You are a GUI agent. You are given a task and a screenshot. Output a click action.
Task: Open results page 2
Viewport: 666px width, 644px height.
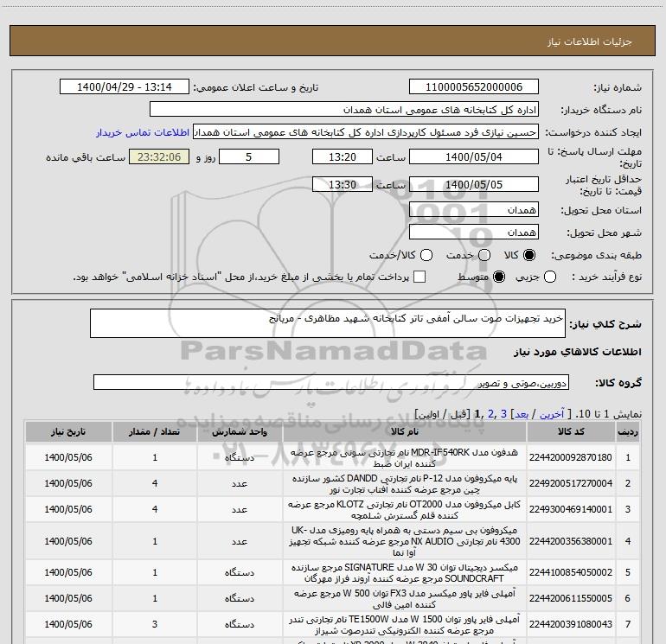coord(491,414)
